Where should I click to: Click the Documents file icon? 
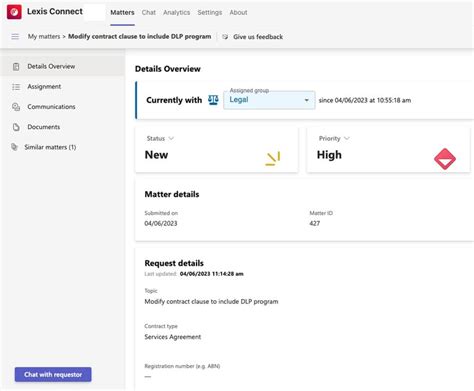coord(16,127)
